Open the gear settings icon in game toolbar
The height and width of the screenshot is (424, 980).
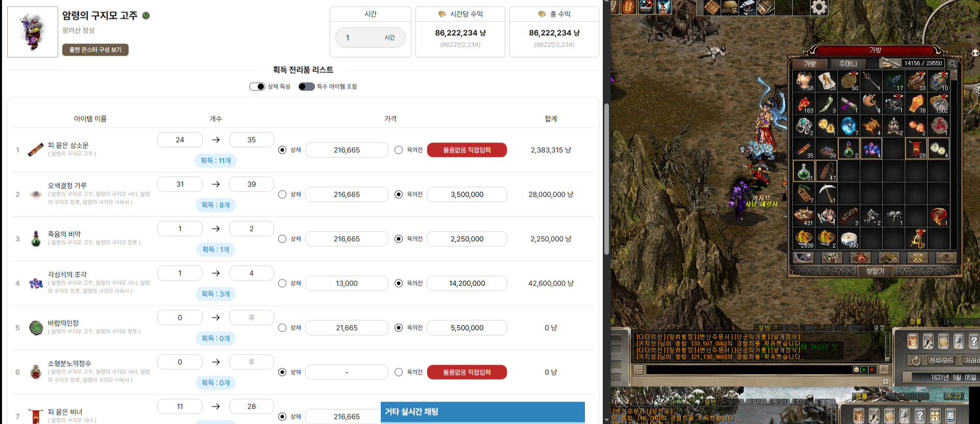tap(819, 7)
